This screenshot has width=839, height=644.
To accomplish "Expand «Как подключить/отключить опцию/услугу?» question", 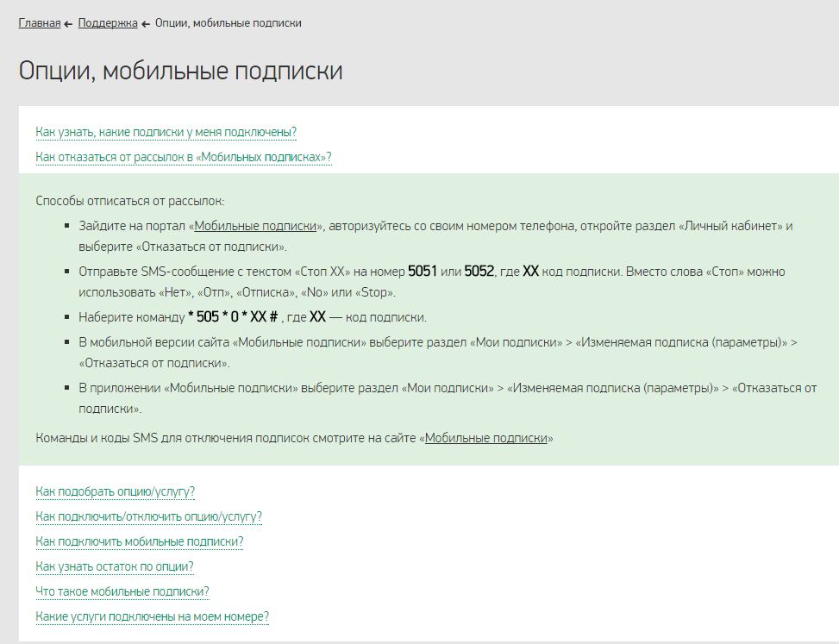I will tap(149, 516).
